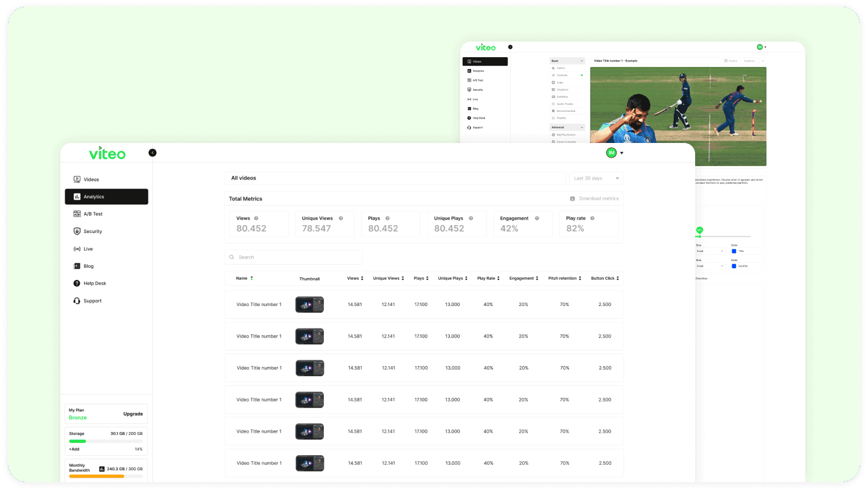Image resolution: width=868 pixels, height=491 pixels.
Task: Click the Security shield icon in sidebar
Action: (77, 232)
